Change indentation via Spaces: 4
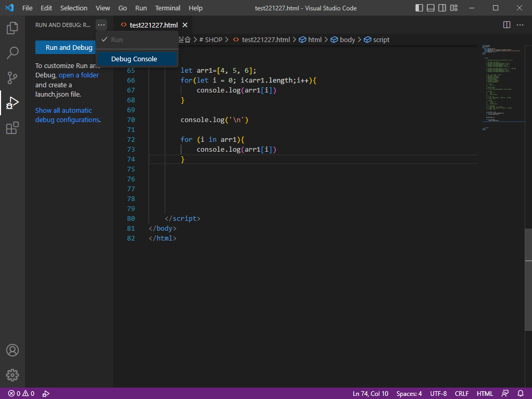 coord(409,394)
